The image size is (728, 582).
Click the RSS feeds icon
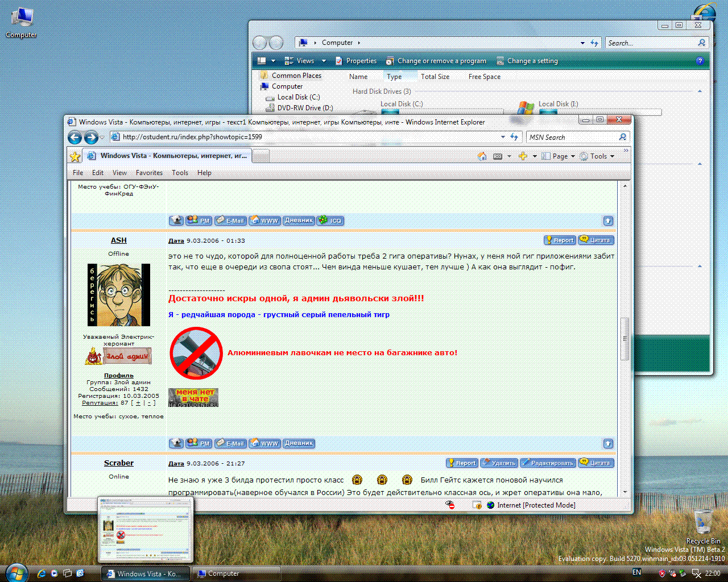[x=498, y=156]
